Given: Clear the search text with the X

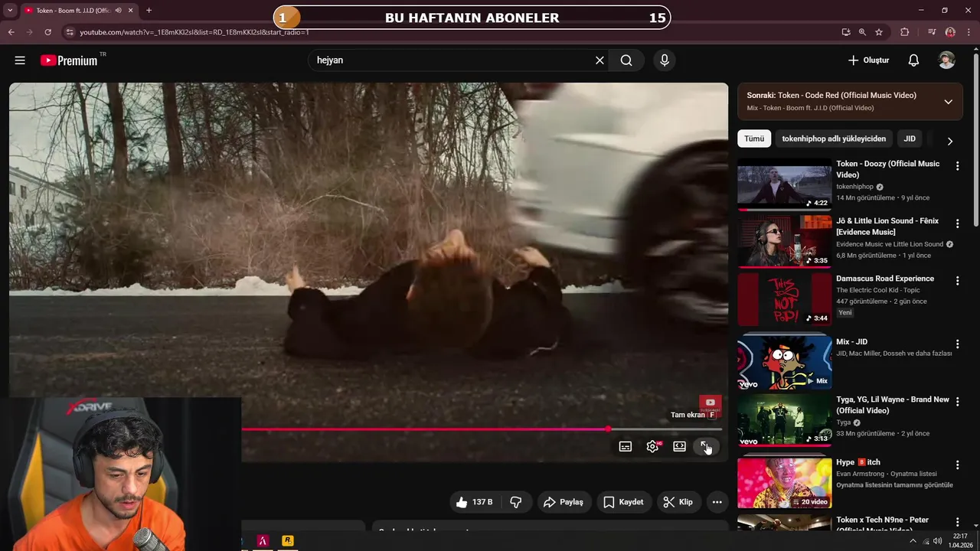Looking at the screenshot, I should 599,60.
